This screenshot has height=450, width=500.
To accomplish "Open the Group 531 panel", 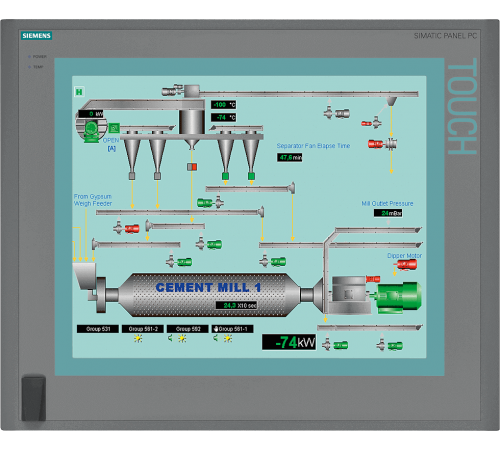I will [98, 329].
